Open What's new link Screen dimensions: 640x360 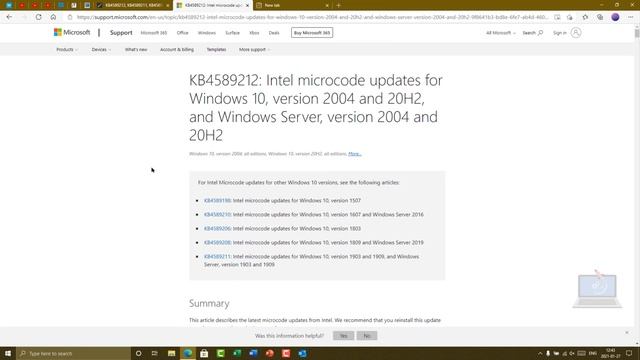(136, 49)
